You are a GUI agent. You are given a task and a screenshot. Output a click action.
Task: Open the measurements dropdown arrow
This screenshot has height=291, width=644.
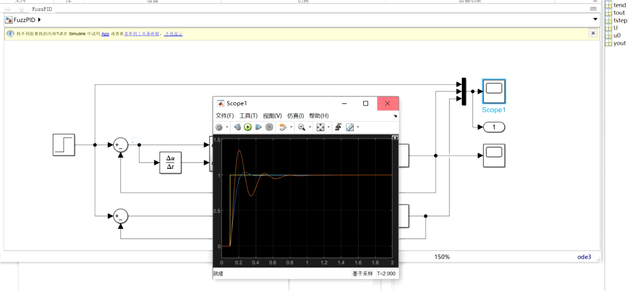tap(358, 127)
